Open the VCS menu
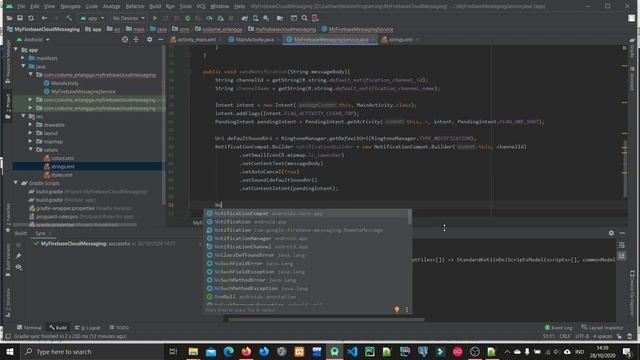The height and width of the screenshot is (360, 640). click(x=201, y=6)
